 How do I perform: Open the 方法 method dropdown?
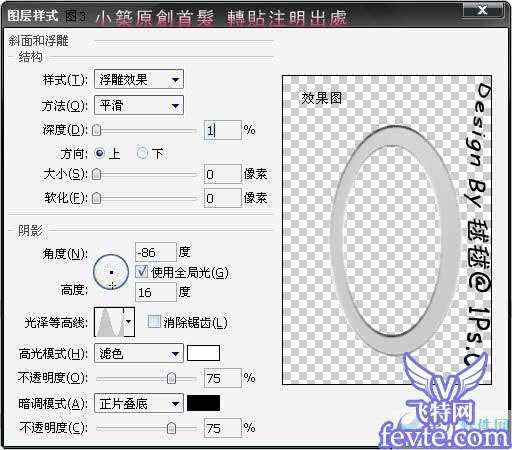139,105
